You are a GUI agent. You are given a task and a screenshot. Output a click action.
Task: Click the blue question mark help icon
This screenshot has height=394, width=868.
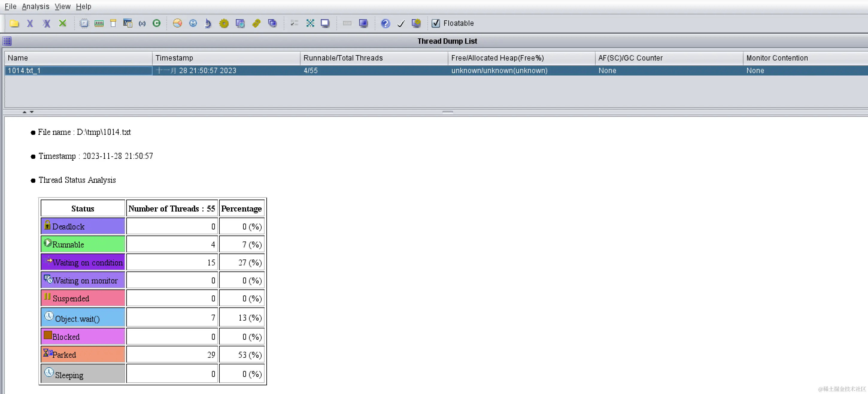[x=385, y=23]
